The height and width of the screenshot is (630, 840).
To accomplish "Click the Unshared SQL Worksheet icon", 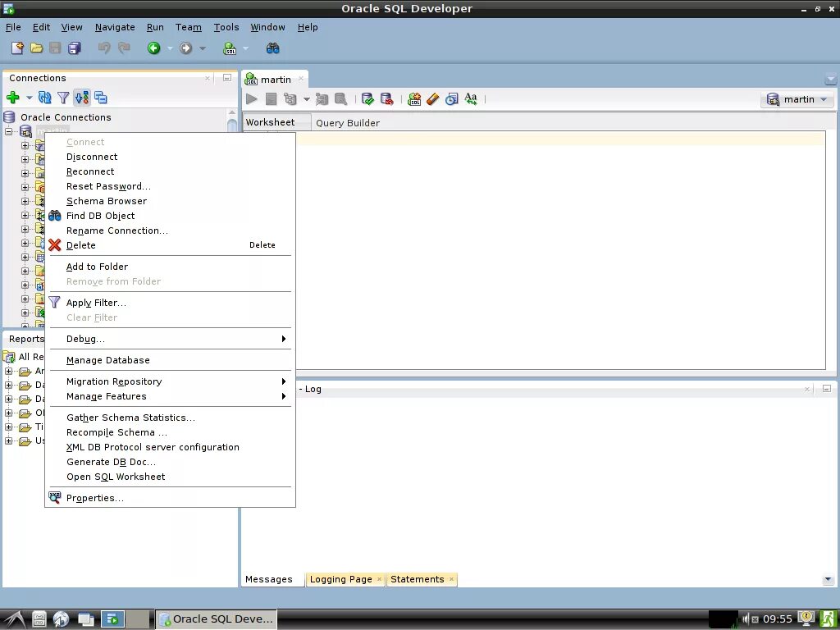I will pyautogui.click(x=414, y=99).
